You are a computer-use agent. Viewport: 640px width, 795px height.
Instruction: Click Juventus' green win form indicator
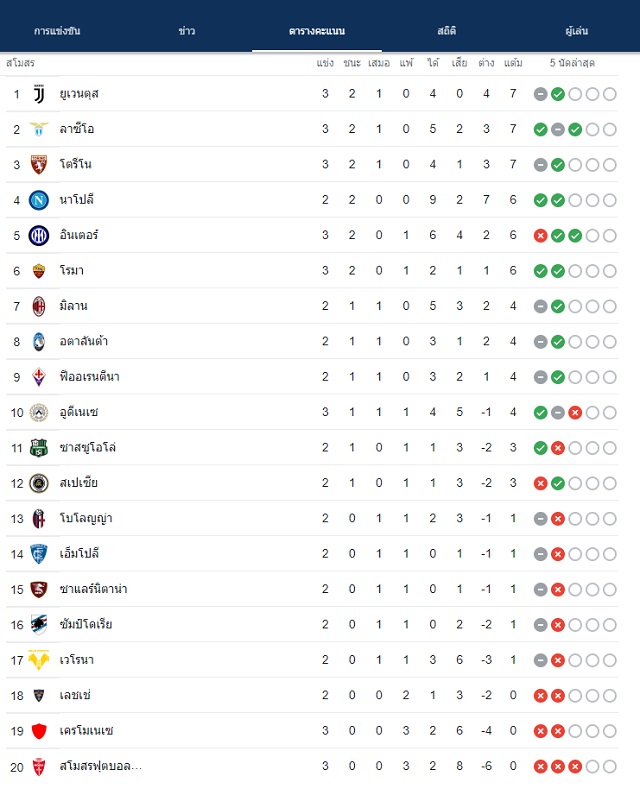tap(558, 94)
